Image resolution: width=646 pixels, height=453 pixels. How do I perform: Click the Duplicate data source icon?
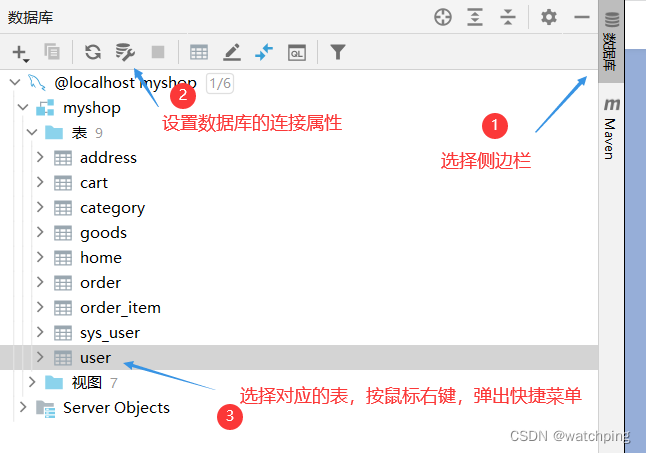coord(52,52)
